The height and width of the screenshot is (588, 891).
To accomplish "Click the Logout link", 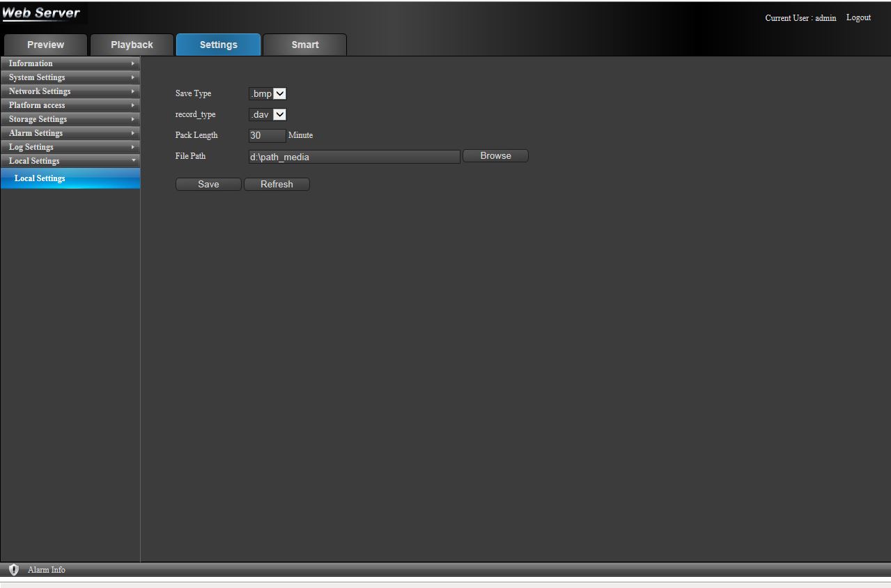I will 858,17.
